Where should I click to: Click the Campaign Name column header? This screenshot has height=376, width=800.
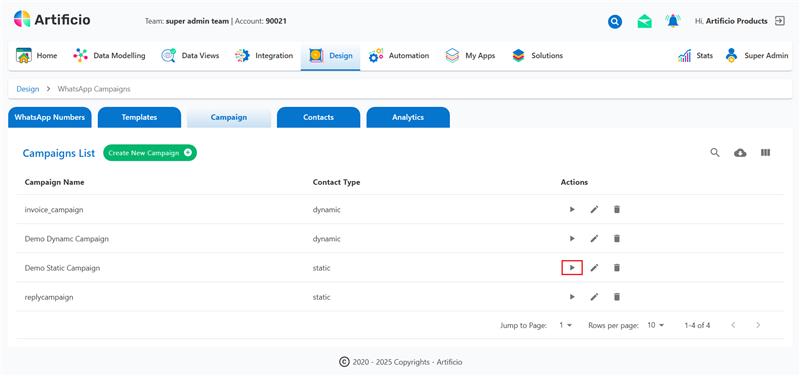55,182
